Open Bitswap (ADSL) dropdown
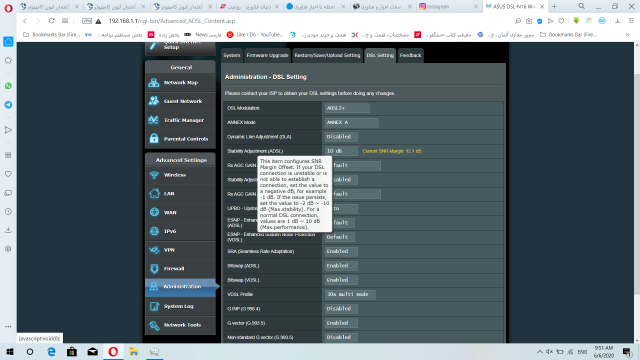This screenshot has width=640, height=360. (341, 265)
